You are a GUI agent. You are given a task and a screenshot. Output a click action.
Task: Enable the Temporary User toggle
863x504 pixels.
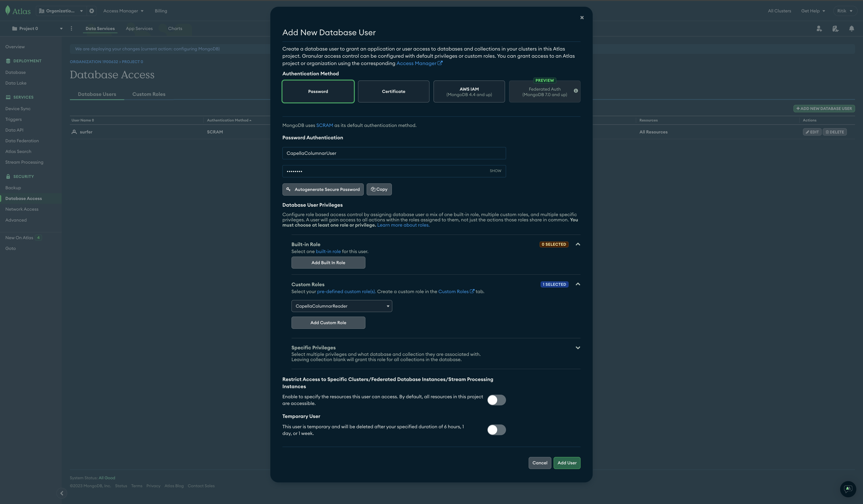[497, 430]
